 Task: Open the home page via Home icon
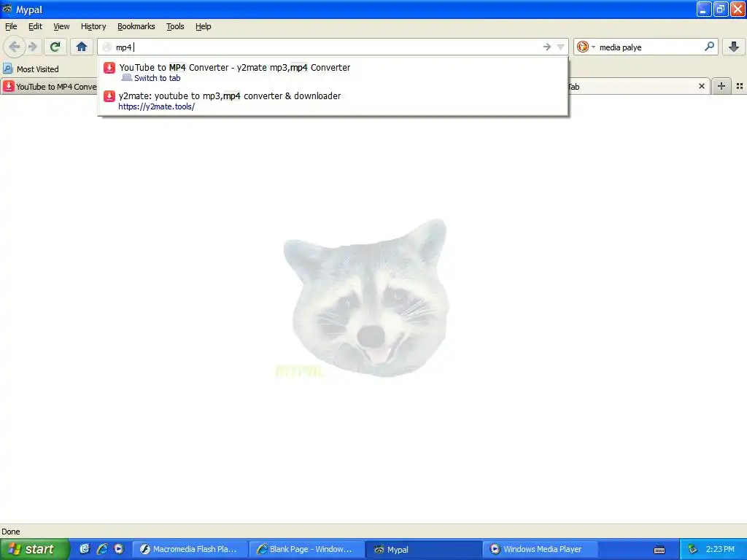tap(82, 47)
